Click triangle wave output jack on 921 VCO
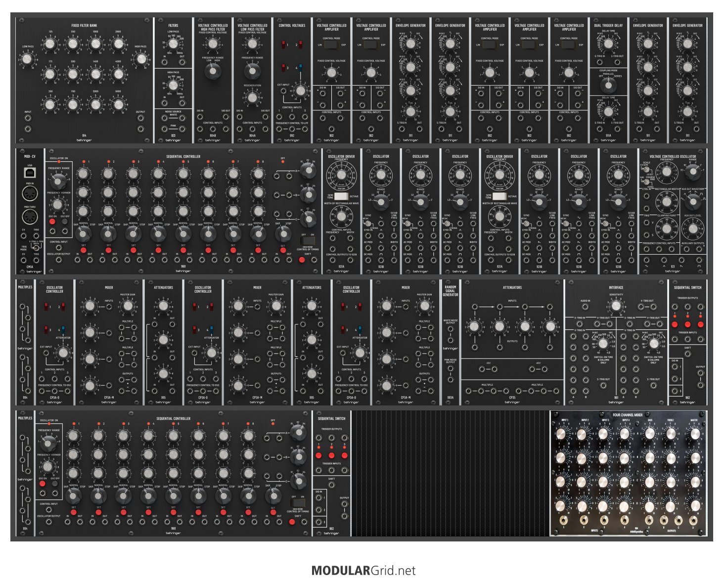The image size is (728, 581). (664, 260)
